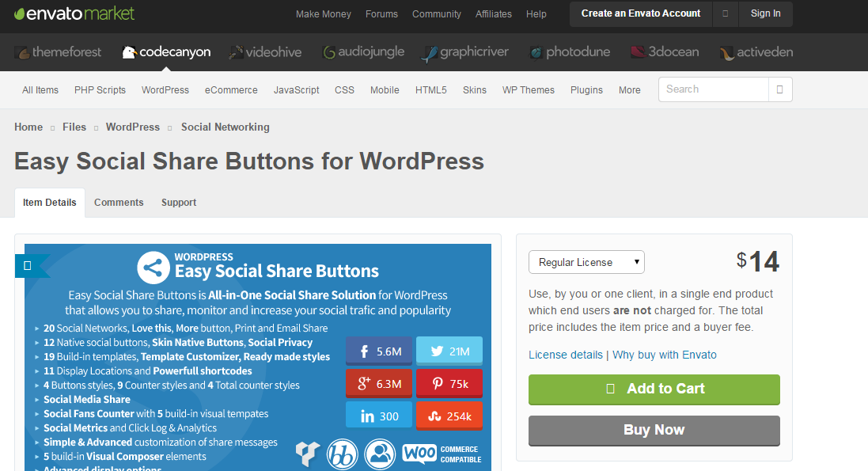Visit the PhotoDune marketplace logo

(570, 52)
